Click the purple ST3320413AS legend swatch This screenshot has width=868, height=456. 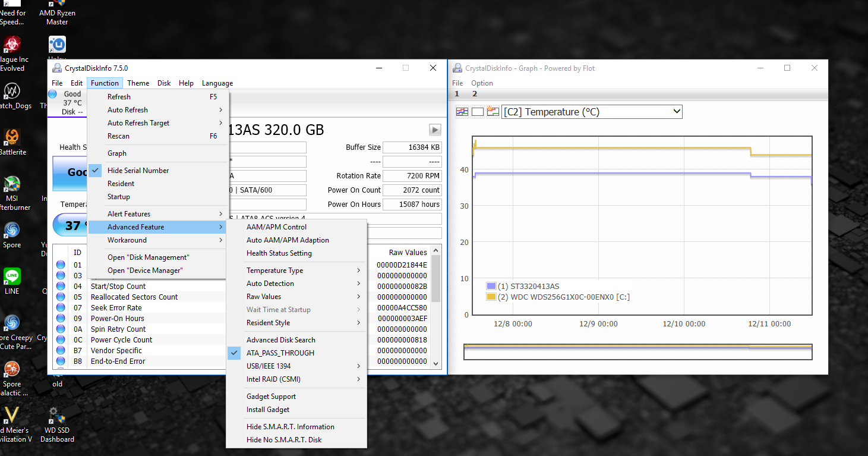(491, 286)
